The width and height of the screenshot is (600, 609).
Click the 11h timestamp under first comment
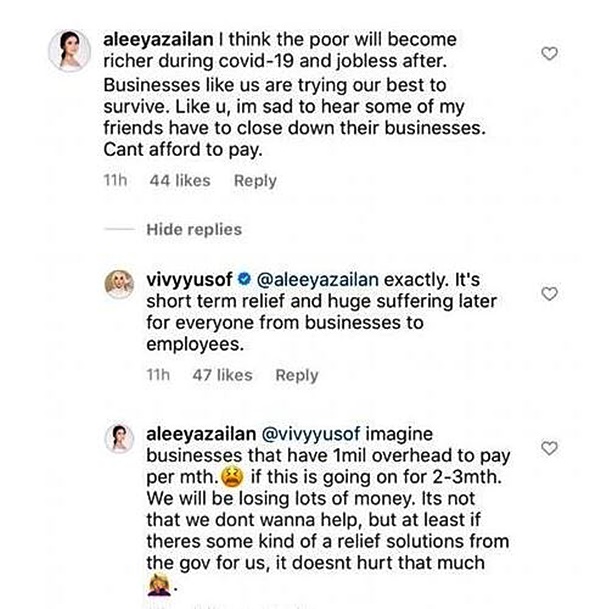click(x=115, y=181)
